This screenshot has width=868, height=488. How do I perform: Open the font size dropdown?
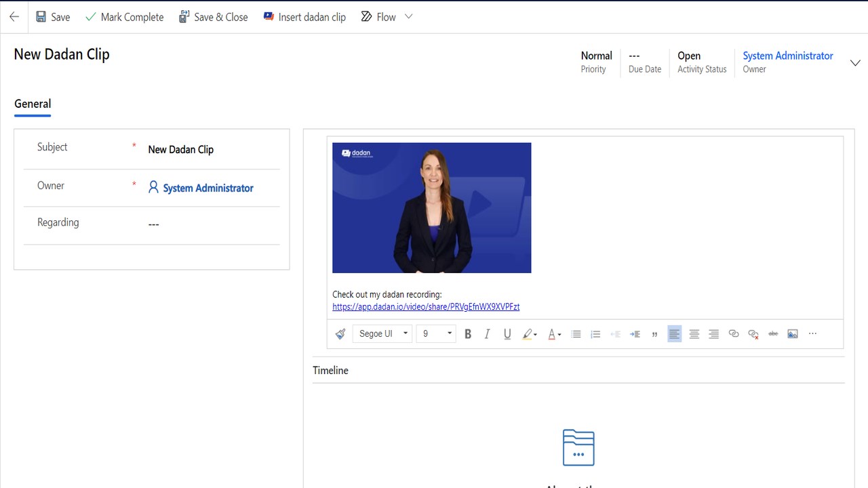tap(436, 333)
